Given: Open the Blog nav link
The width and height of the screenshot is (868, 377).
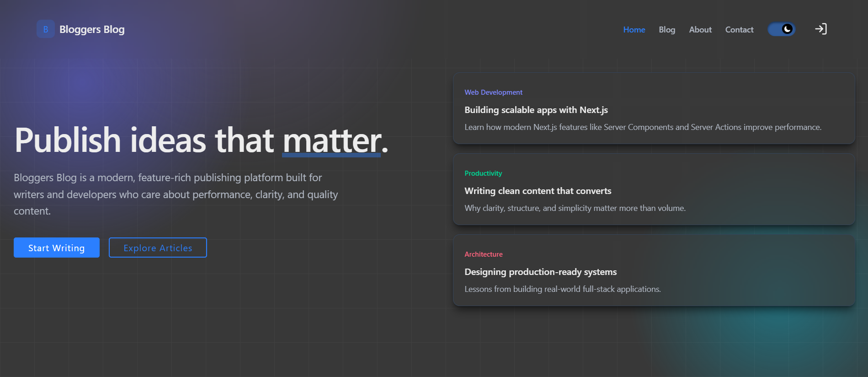Looking at the screenshot, I should [667, 30].
